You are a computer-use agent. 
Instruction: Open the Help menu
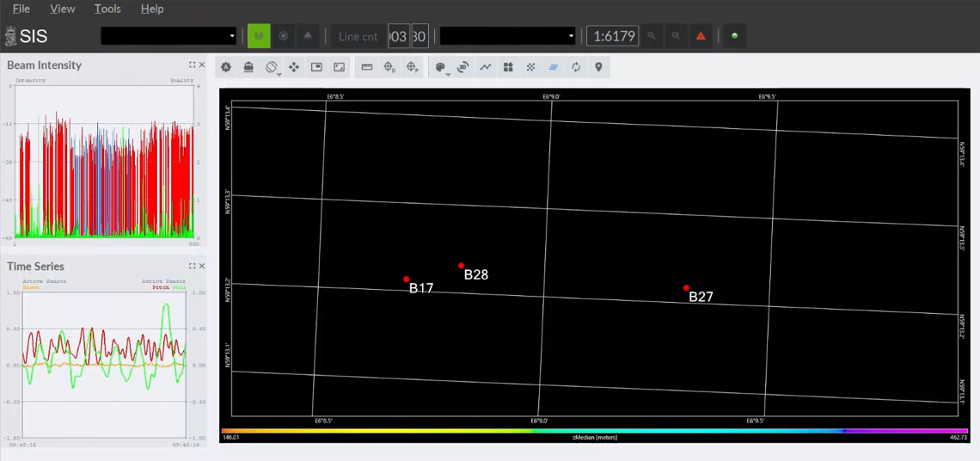click(152, 9)
